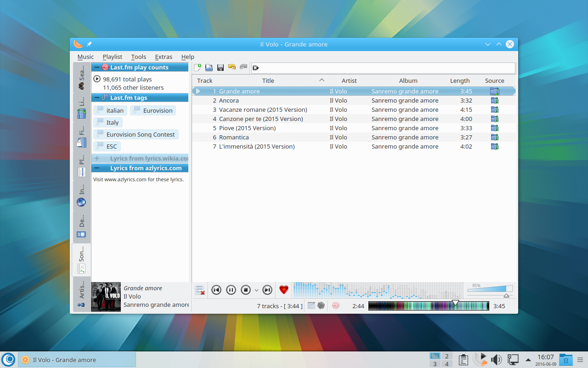Toggle the red heart Love button

[x=284, y=290]
